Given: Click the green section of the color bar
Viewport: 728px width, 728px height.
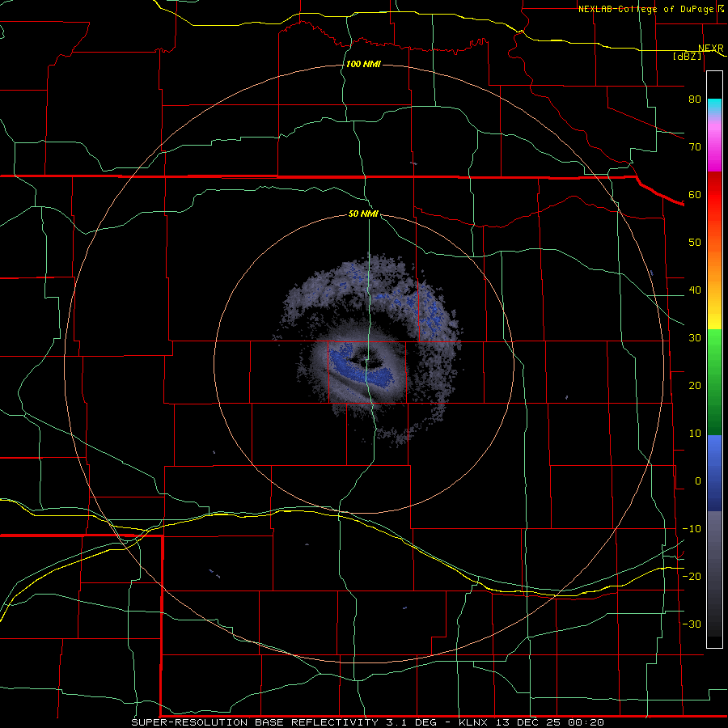Looking at the screenshot, I should click(714, 382).
